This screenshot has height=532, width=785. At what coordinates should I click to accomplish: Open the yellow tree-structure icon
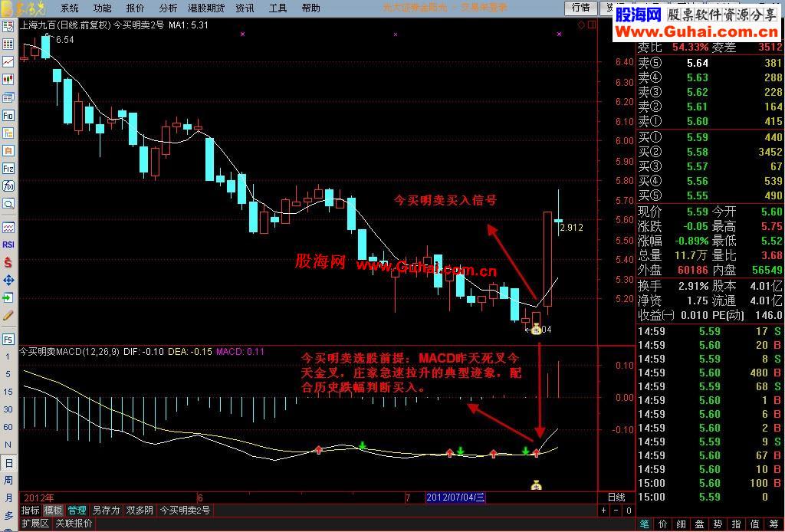(x=8, y=133)
